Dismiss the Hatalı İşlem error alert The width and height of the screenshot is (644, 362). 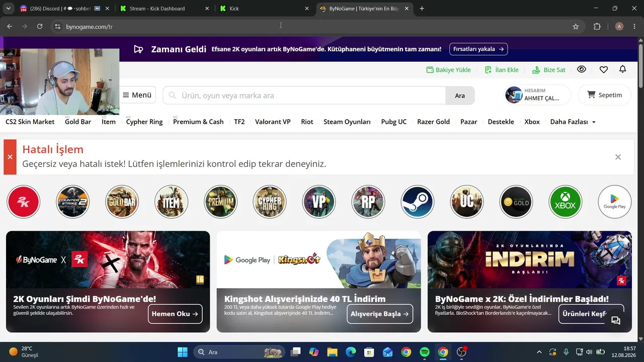coord(618,157)
